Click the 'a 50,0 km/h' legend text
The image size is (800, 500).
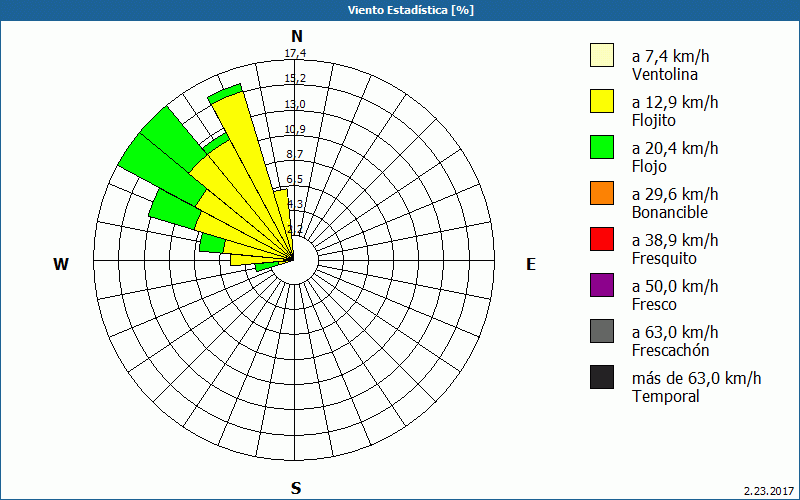click(675, 286)
